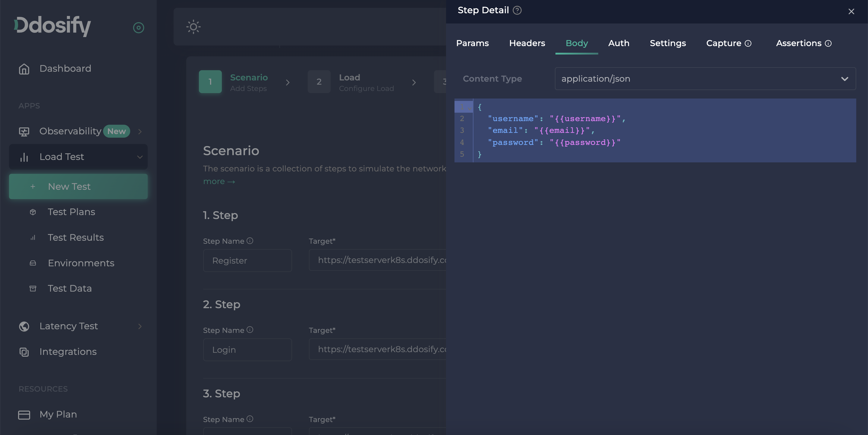Open the Step Detail help icon
Screen dimensions: 868x435
pos(517,11)
